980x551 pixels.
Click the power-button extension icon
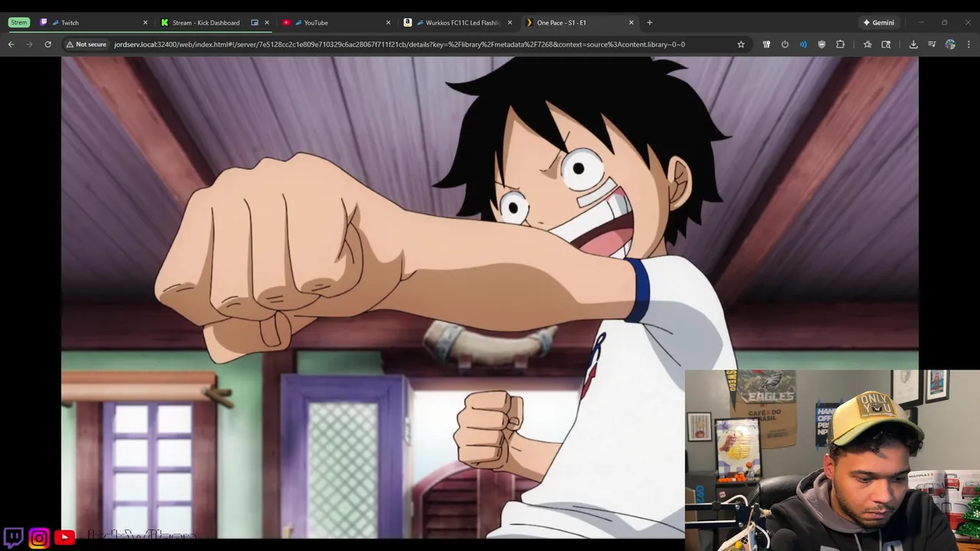coord(785,44)
